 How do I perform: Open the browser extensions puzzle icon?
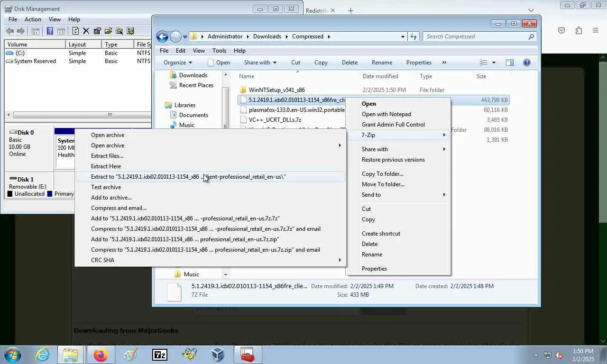[x=579, y=30]
